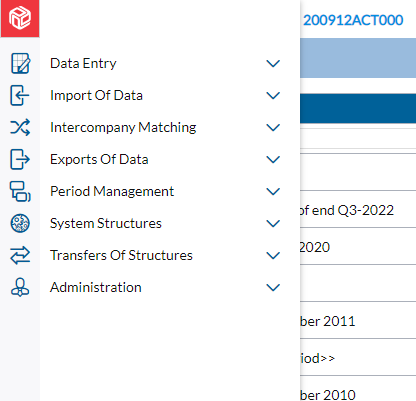Select the Data Entry grid-pencil icon

click(20, 63)
